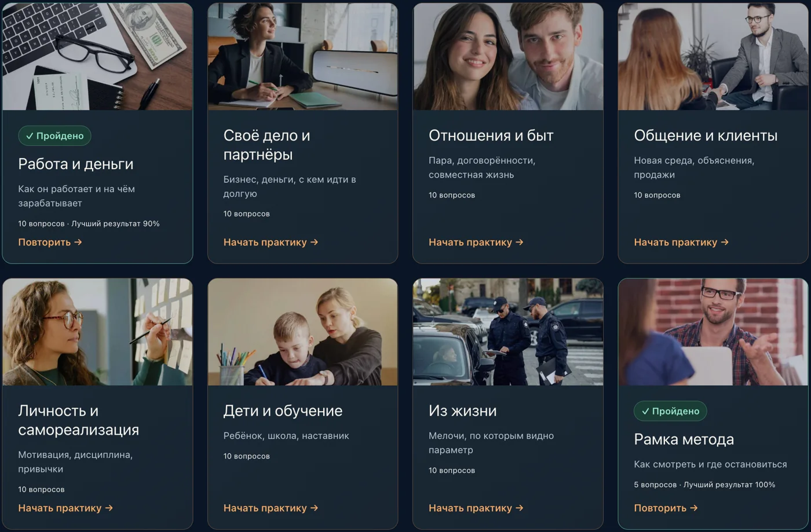
Task: Select 'Бизнес, деньги, с кем идти в долгую'
Action: [290, 186]
